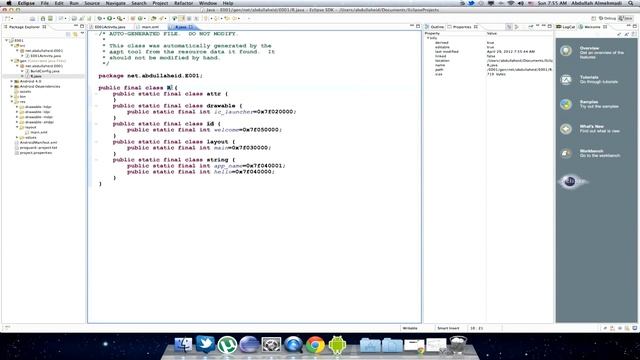Click the Android dock icon
The width and height of the screenshot is (640, 360).
337,345
